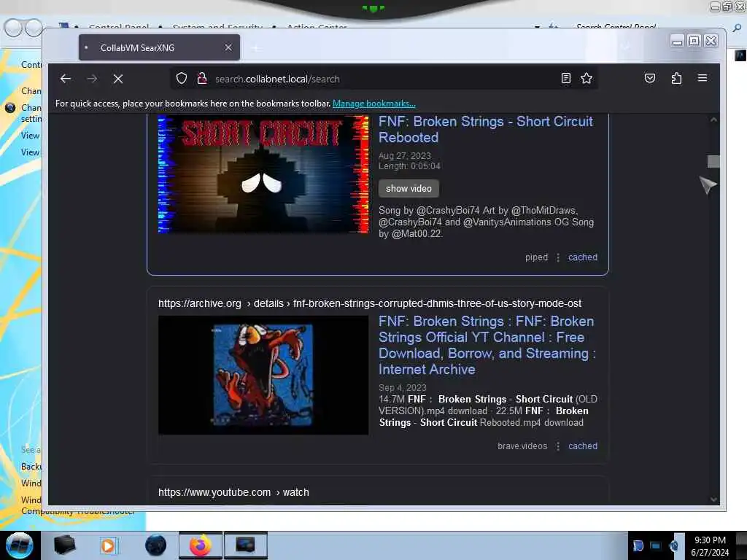Open the List all tabs dropdown arrow
The height and width of the screenshot is (560, 747).
click(625, 47)
